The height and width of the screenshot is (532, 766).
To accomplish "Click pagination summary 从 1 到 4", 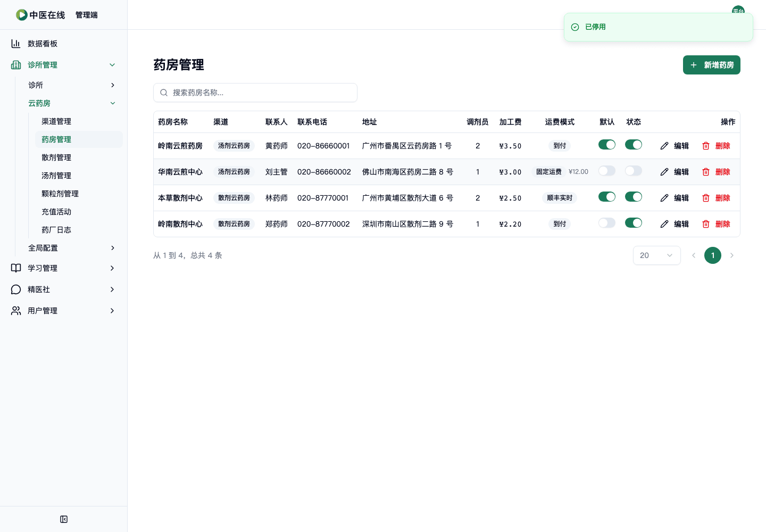I will [x=188, y=255].
